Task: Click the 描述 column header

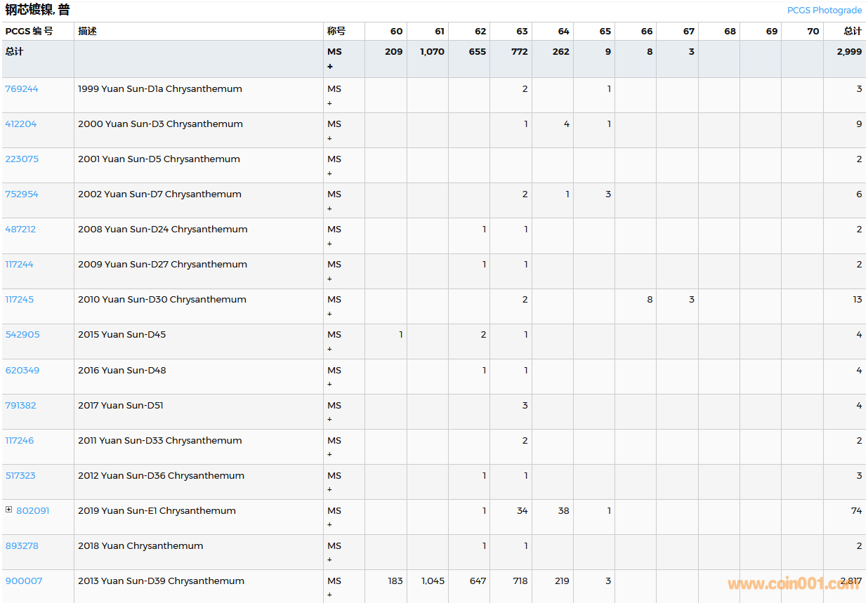Action: (x=88, y=31)
